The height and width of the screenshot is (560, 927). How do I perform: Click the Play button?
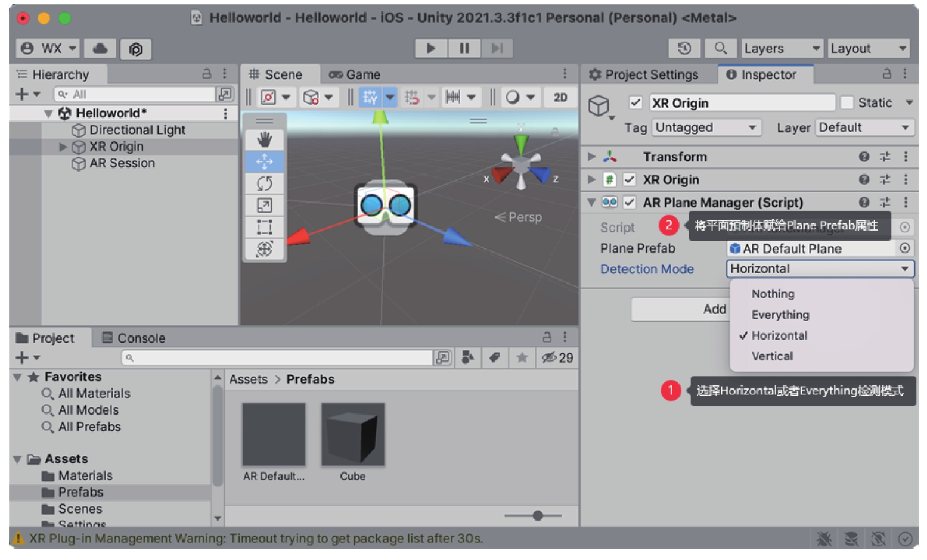pyautogui.click(x=430, y=48)
